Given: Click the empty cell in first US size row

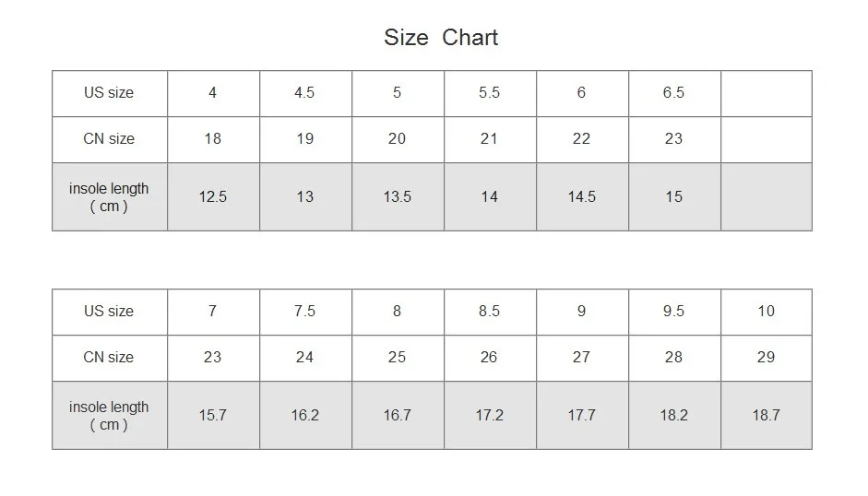Looking at the screenshot, I should pyautogui.click(x=767, y=93).
